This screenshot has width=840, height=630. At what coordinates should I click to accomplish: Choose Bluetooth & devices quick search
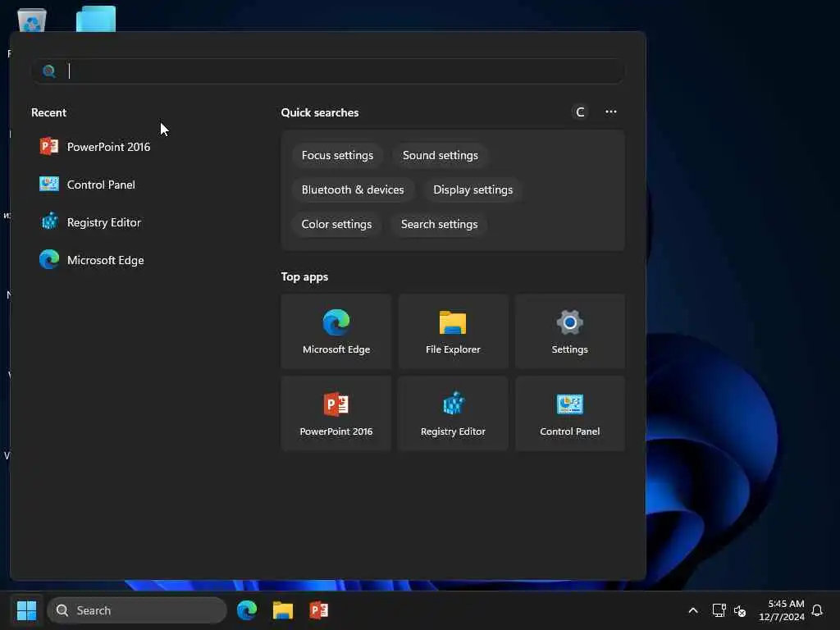[353, 189]
